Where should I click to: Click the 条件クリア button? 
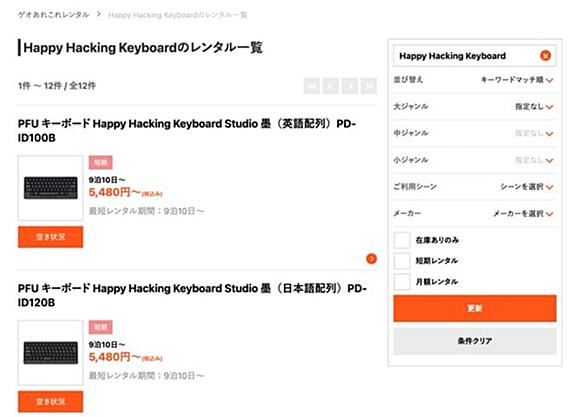pyautogui.click(x=475, y=341)
